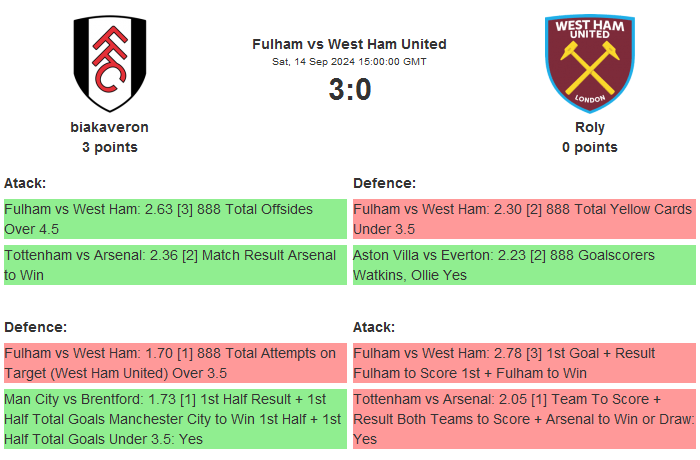
Task: Click the match date Sat, 14 Sep 2024
Action: (349, 62)
